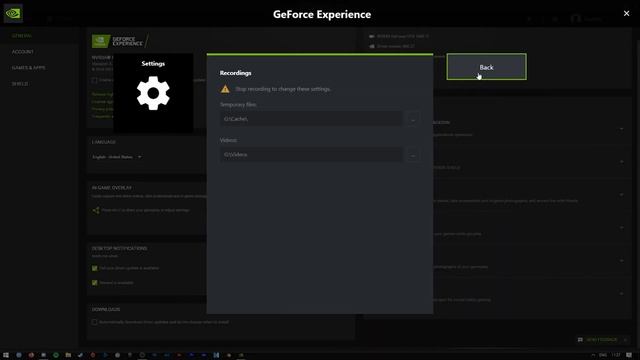Open the Windows Start menu
640x360 pixels.
(6, 355)
